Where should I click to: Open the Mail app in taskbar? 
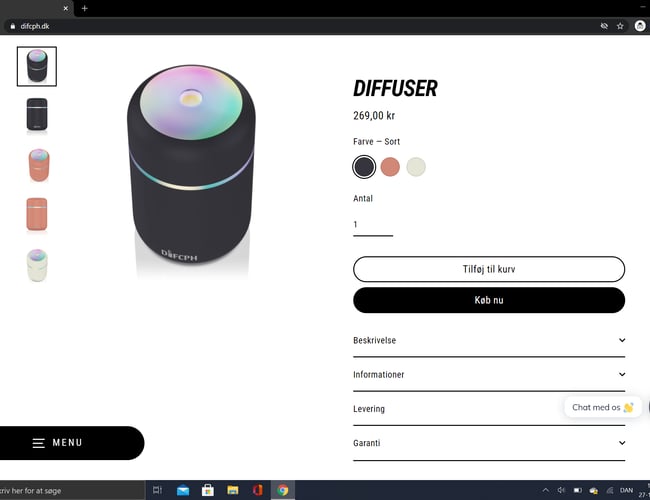click(x=183, y=490)
